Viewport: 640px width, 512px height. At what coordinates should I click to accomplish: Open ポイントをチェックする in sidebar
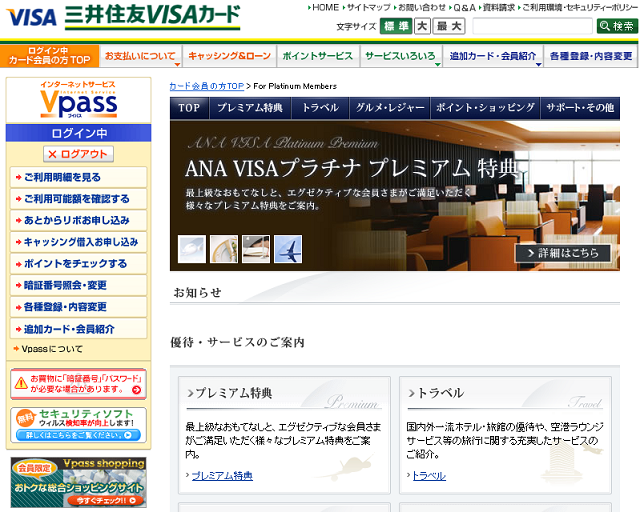point(78,264)
